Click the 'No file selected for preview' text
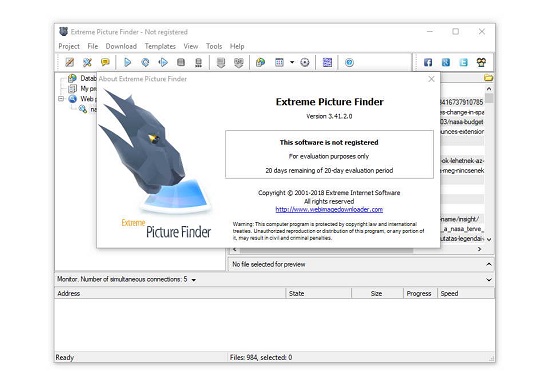 (269, 264)
